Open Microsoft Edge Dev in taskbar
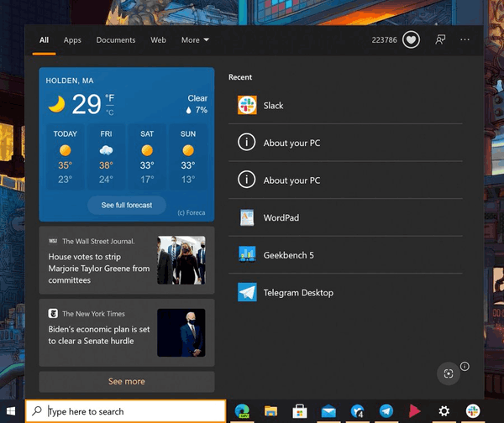 click(242, 411)
